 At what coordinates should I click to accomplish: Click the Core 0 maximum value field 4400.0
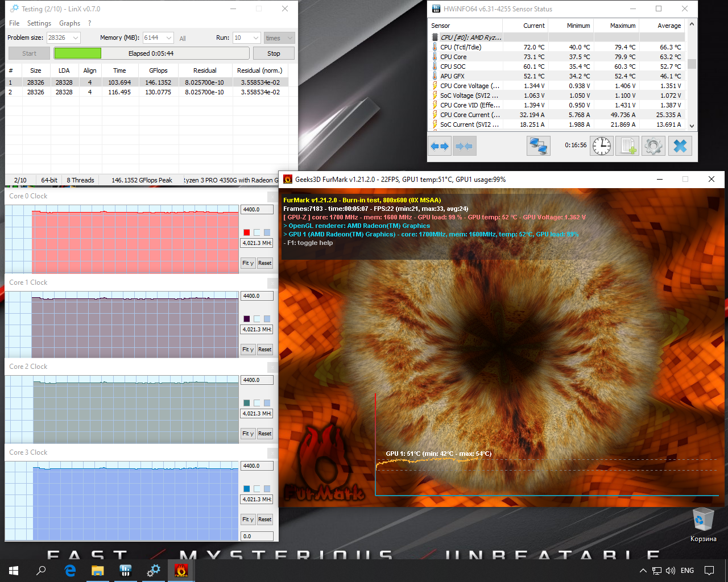257,210
